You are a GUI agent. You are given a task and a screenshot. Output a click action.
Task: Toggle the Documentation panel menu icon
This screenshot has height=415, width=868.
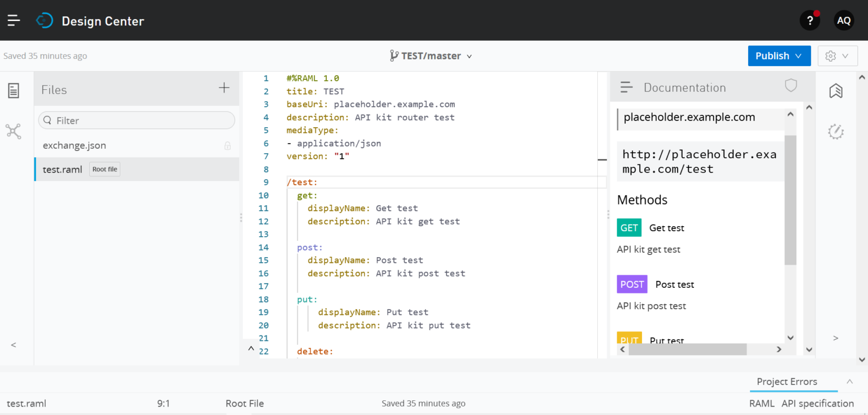[x=626, y=88]
